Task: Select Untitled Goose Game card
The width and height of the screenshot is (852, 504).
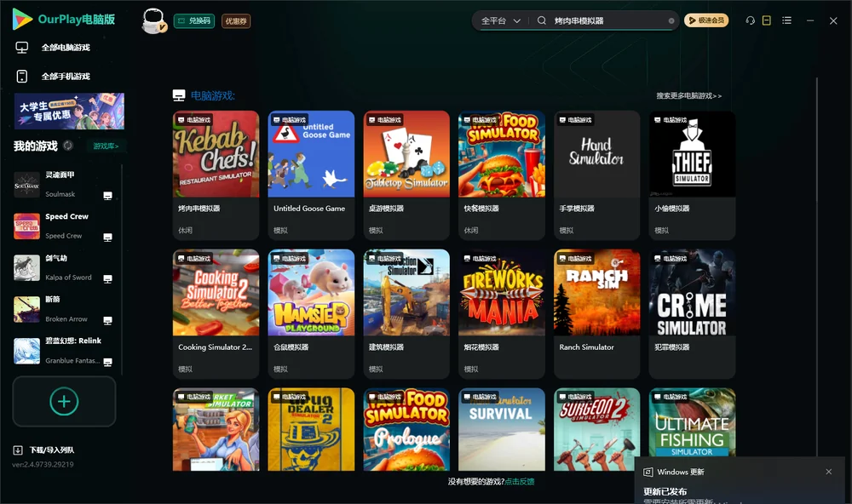Action: [311, 175]
